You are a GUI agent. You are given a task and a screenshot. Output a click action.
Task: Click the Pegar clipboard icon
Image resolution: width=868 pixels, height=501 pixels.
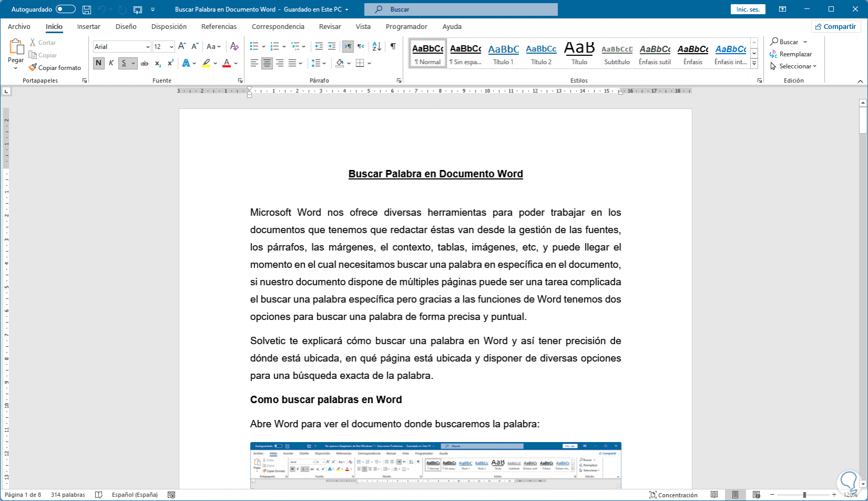16,46
